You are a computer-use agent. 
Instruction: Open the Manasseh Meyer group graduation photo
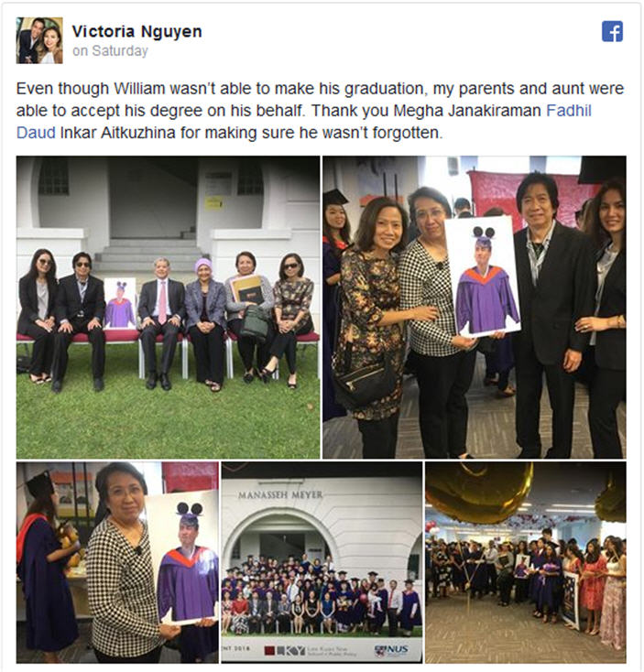(322, 562)
